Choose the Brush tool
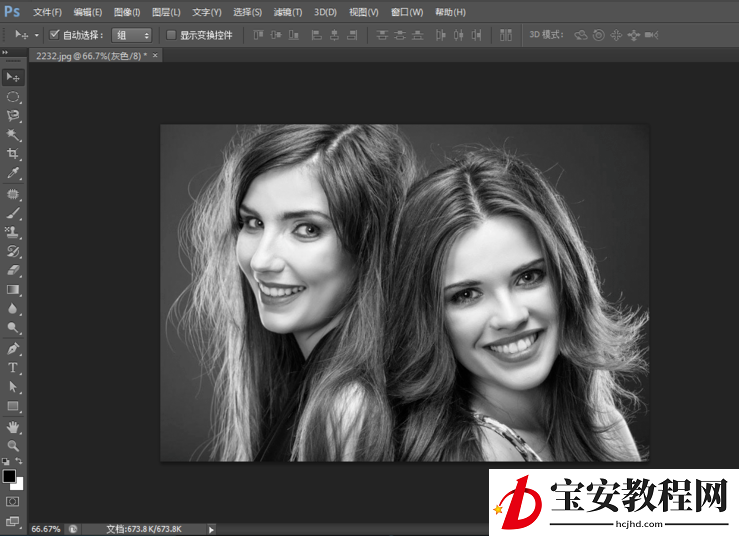 coord(13,213)
